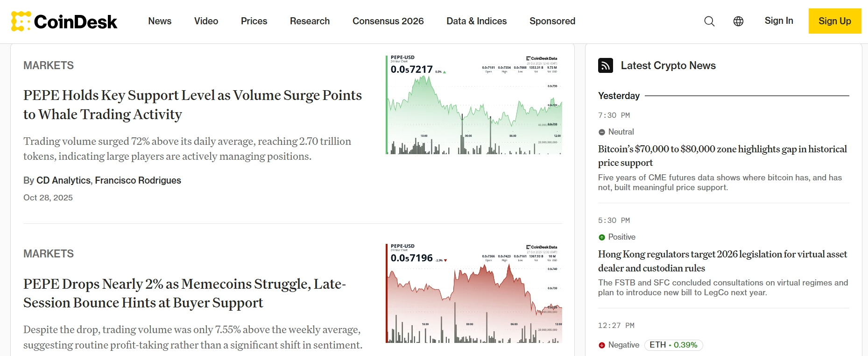Click the red Negative sentiment icon
The image size is (868, 356).
(x=602, y=345)
